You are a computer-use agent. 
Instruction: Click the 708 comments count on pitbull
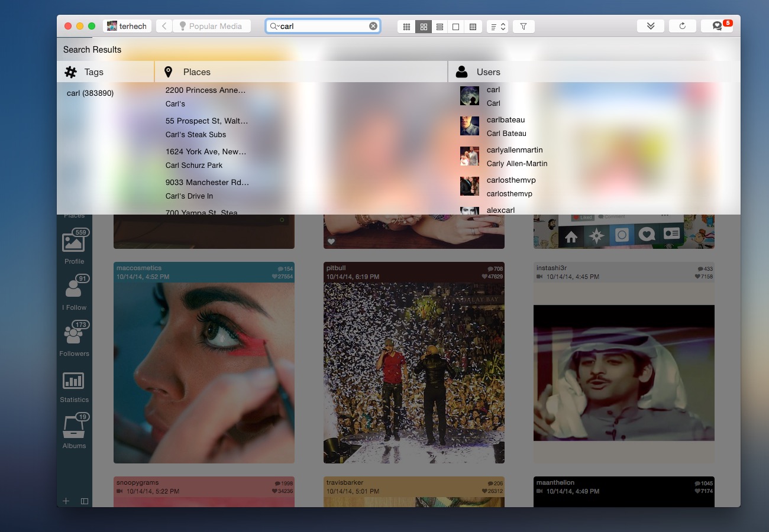pos(496,269)
